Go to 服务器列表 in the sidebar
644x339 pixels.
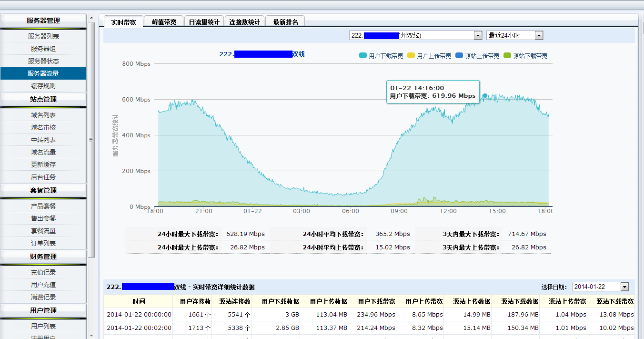pyautogui.click(x=43, y=36)
